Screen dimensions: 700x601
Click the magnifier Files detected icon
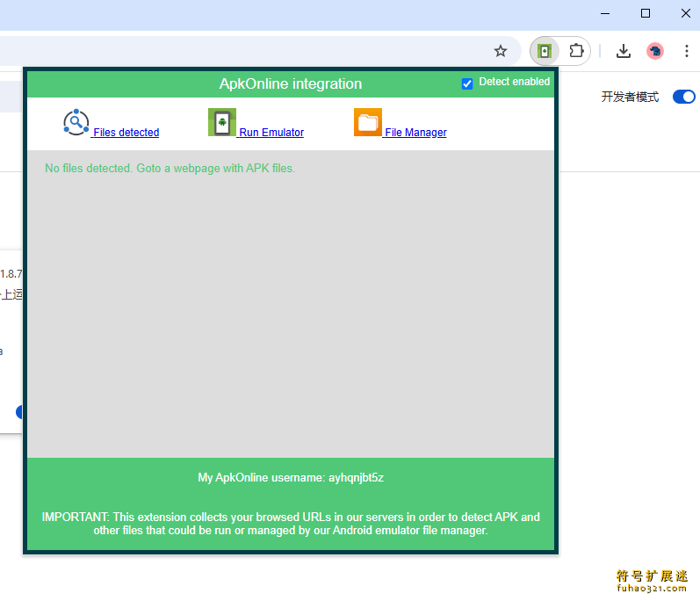76,122
